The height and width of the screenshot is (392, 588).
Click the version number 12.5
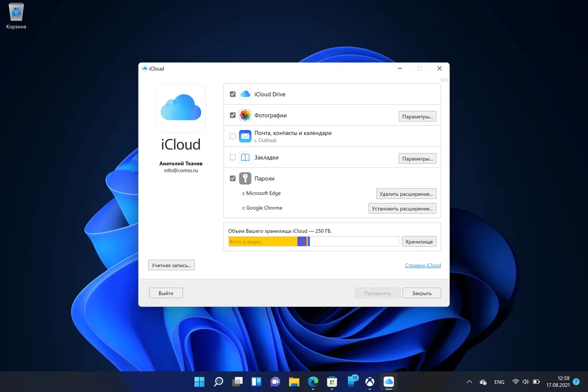coord(443,80)
